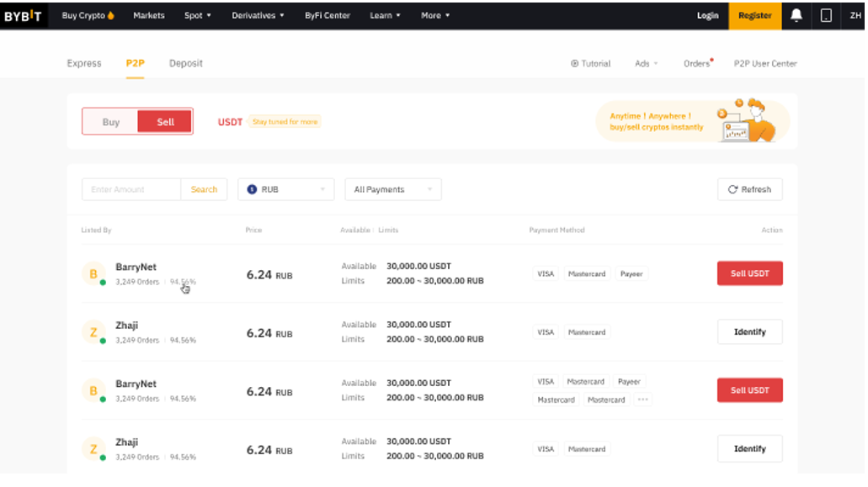Click the Bybit logo in header

pyautogui.click(x=22, y=15)
